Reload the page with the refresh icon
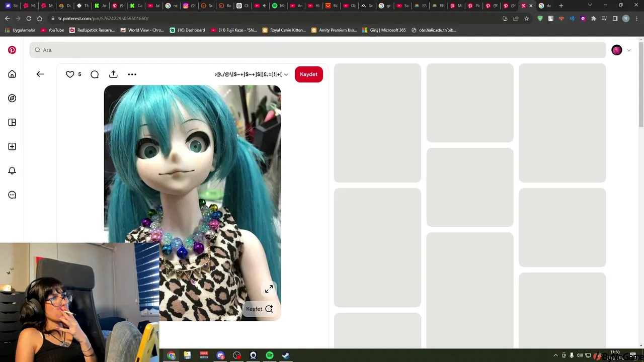Viewport: 644px width, 362px height. pos(29,19)
